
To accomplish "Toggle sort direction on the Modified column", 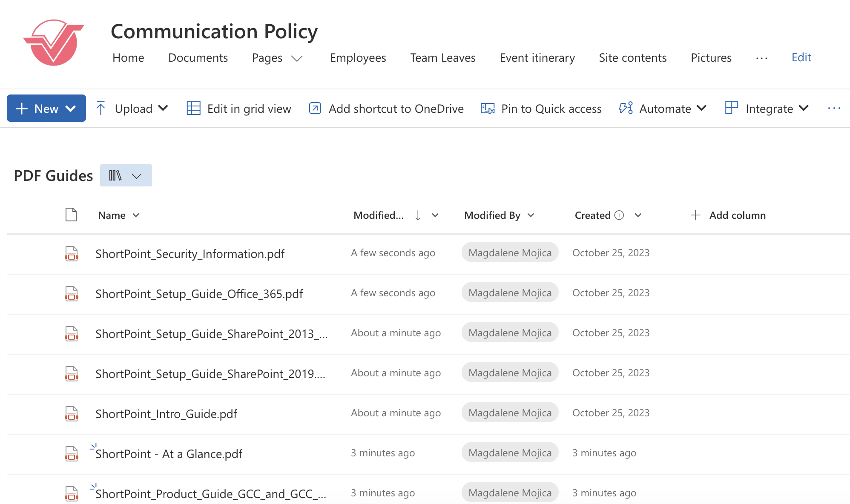I will tap(418, 215).
